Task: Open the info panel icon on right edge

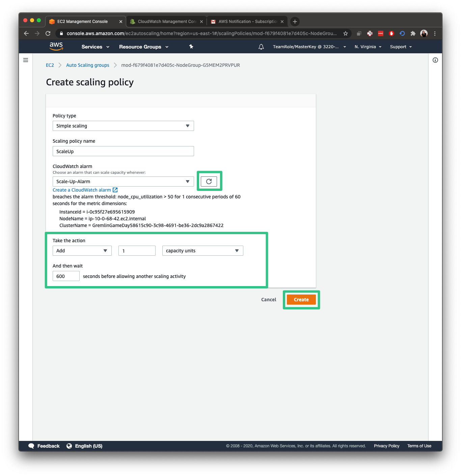Action: coord(435,60)
